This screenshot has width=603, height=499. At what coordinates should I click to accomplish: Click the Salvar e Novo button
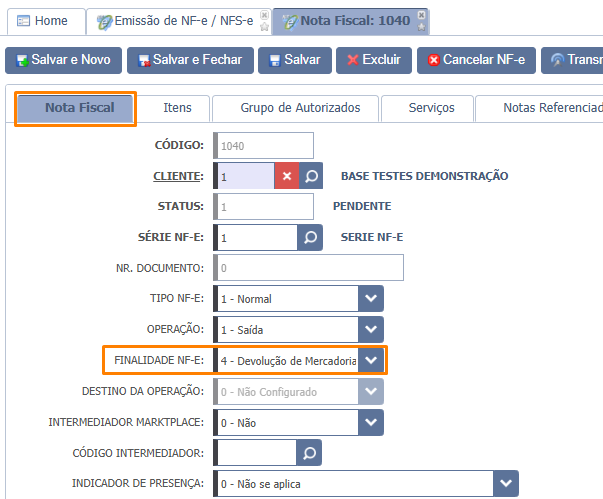[63, 60]
